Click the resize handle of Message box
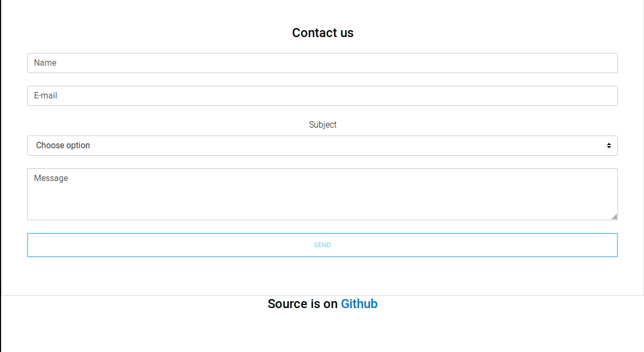The width and height of the screenshot is (644, 352). pyautogui.click(x=614, y=216)
